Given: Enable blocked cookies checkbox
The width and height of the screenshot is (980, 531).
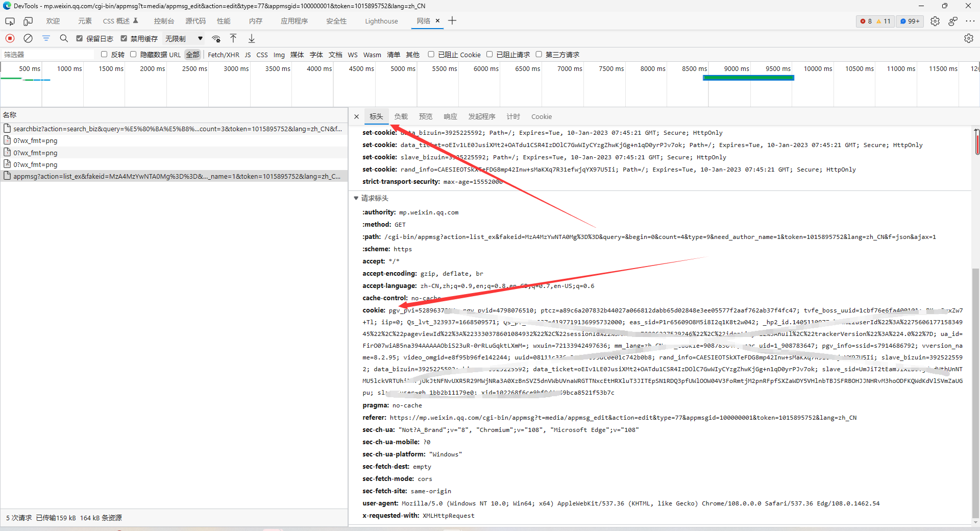Looking at the screenshot, I should tap(431, 54).
